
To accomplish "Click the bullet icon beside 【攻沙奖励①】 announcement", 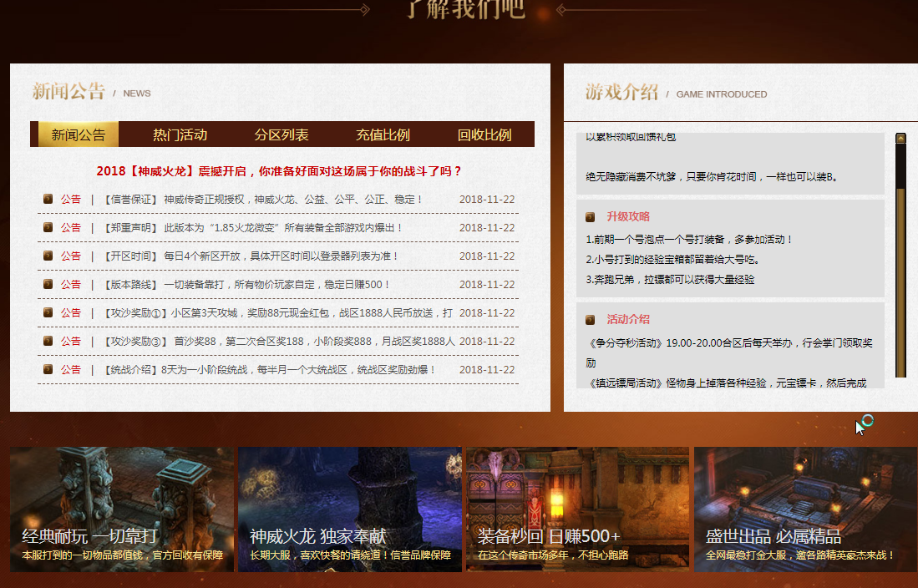I will coord(48,312).
